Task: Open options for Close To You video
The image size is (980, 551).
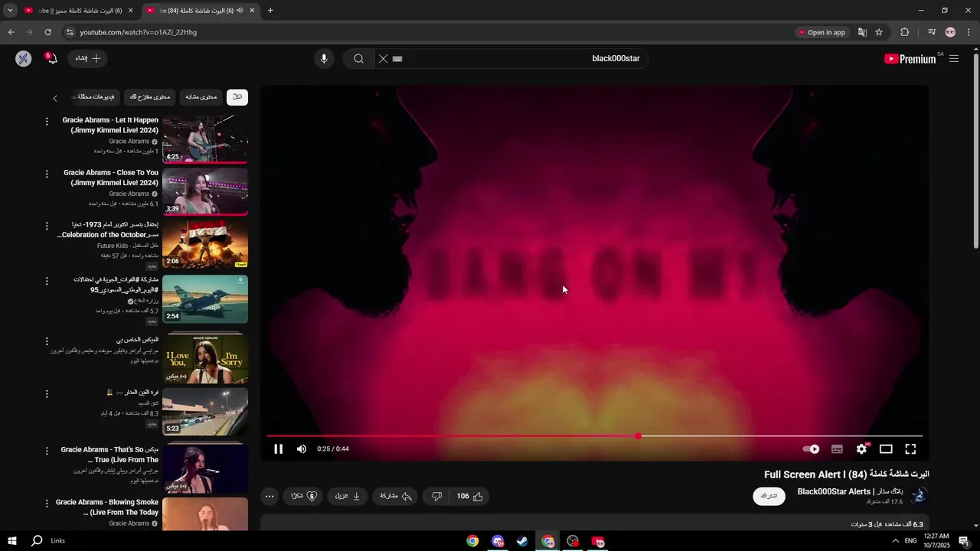Action: coord(47,174)
